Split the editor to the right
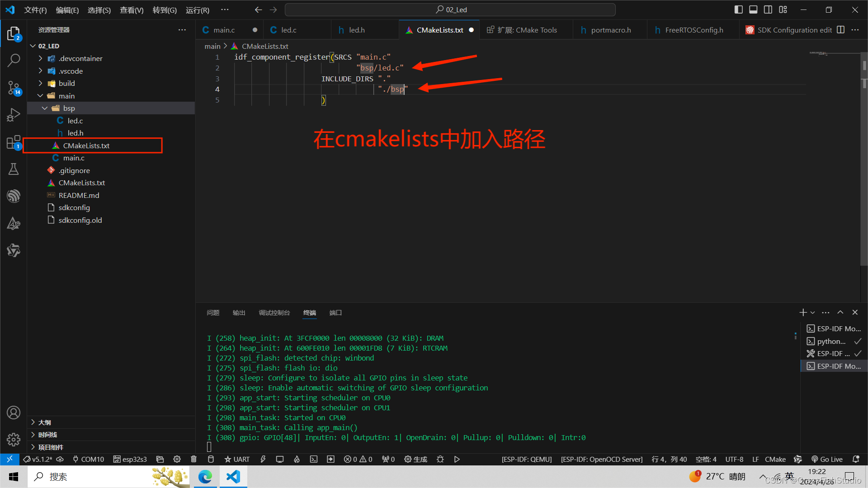 click(x=840, y=30)
